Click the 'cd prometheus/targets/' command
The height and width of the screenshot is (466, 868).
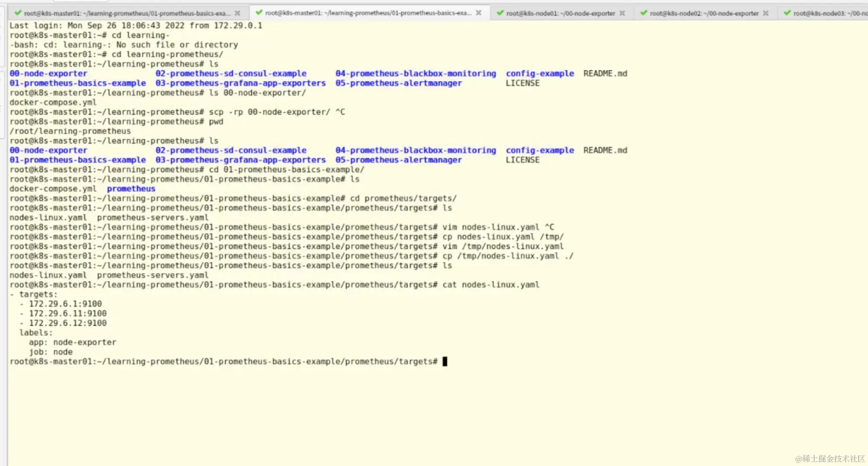403,199
